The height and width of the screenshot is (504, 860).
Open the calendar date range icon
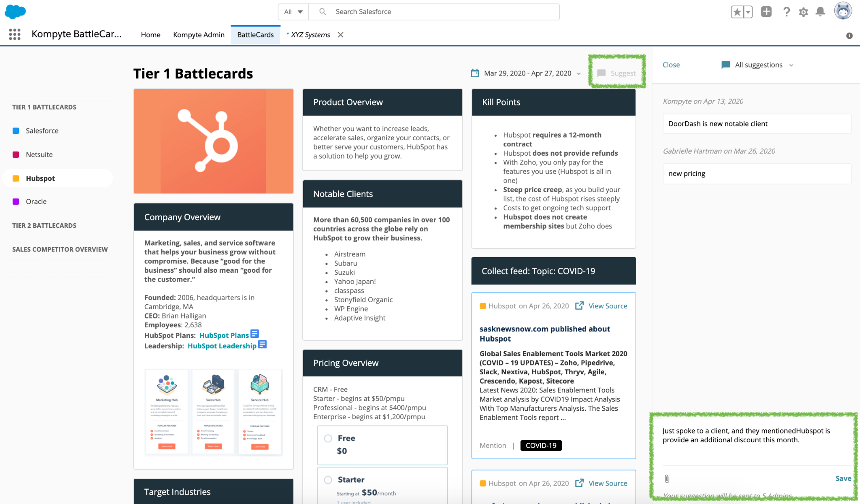click(x=475, y=73)
